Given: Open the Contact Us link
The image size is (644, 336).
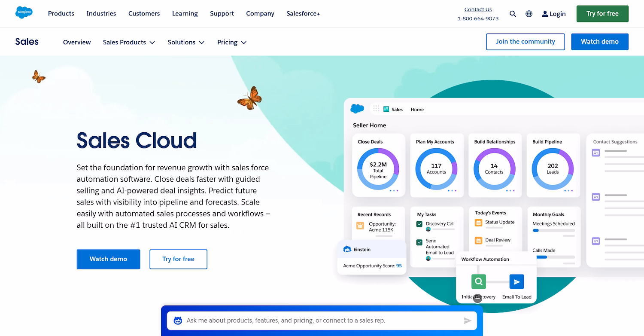Looking at the screenshot, I should click(x=478, y=9).
